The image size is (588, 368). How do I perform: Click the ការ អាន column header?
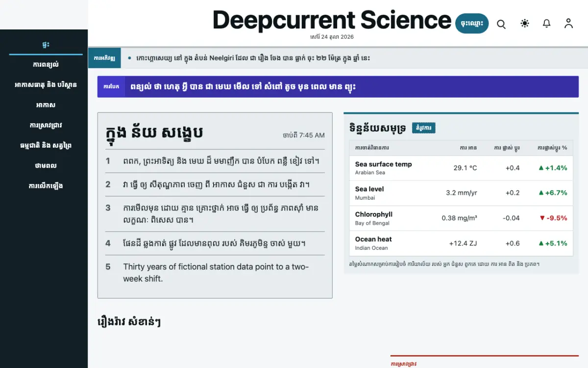coord(468,148)
